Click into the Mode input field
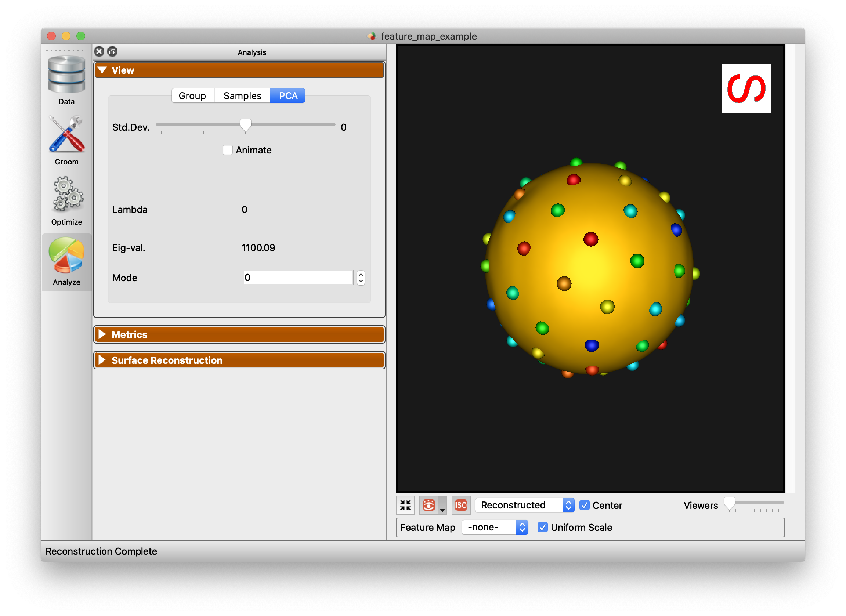The width and height of the screenshot is (846, 616). click(x=298, y=278)
